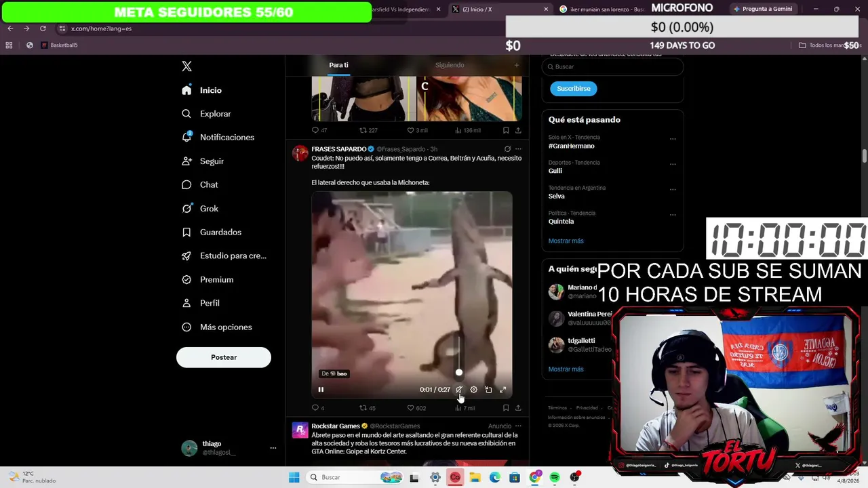Switch to the Para ti tab
Image resolution: width=868 pixels, height=488 pixels.
tap(338, 65)
